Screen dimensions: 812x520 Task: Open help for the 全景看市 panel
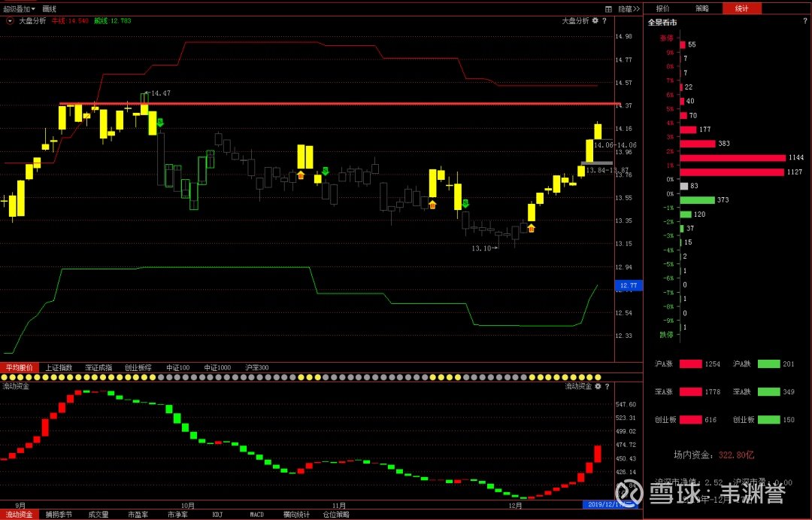point(805,21)
